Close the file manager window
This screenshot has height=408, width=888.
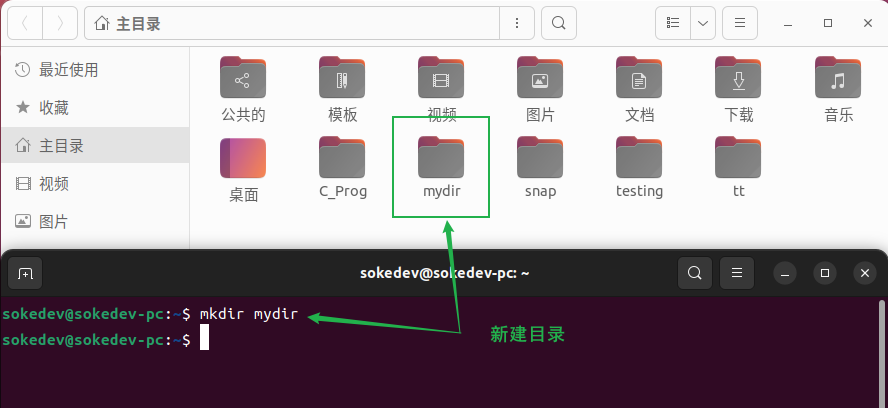tap(868, 23)
